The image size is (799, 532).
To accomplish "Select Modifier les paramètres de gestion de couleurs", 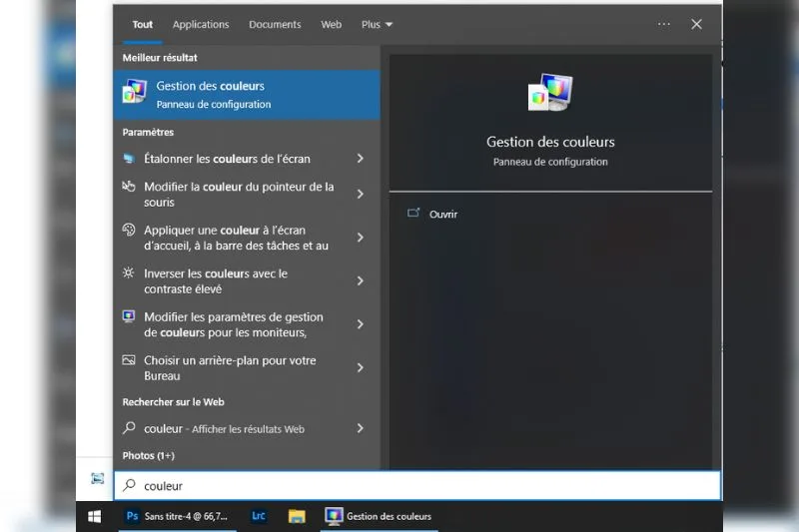I will click(x=247, y=324).
